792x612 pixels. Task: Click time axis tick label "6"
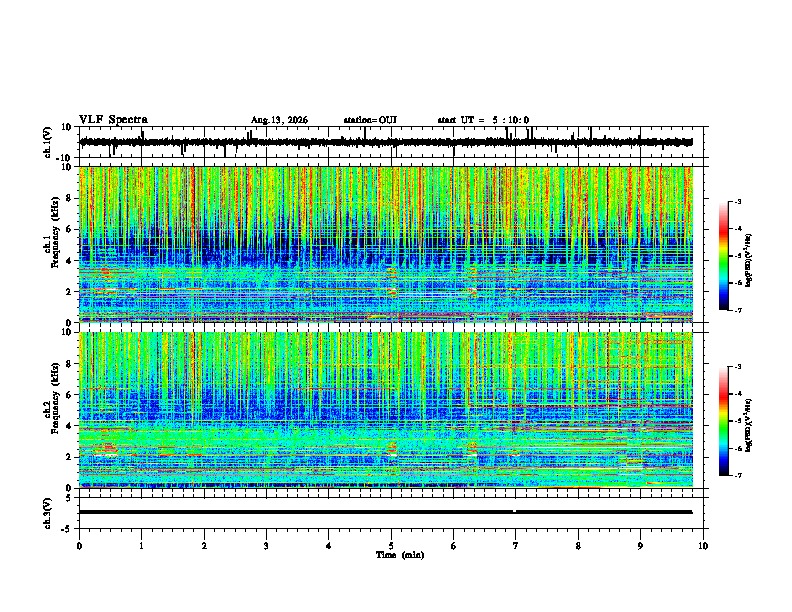(454, 546)
